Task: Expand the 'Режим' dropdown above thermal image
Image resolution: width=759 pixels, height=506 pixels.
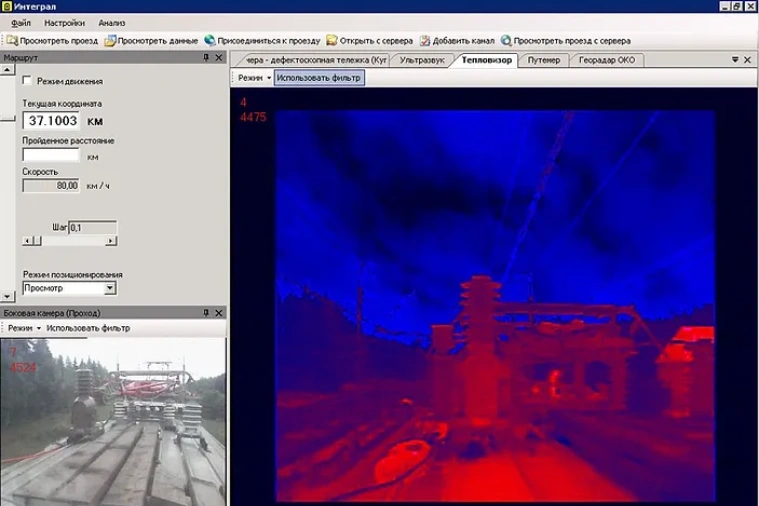Action: pyautogui.click(x=254, y=77)
